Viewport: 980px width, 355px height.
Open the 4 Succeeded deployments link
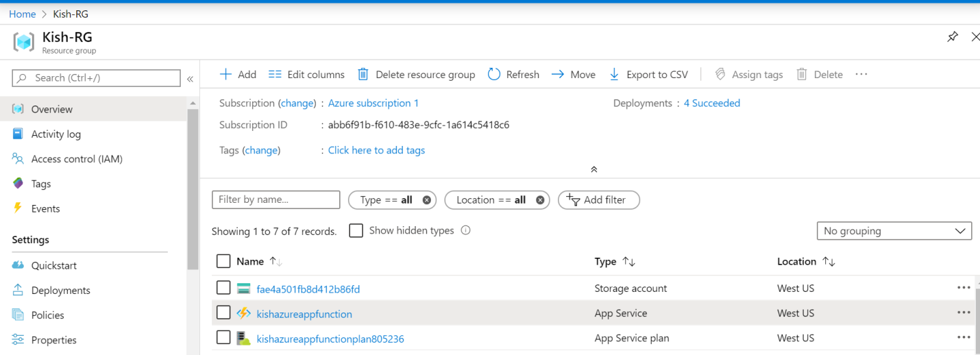click(711, 103)
